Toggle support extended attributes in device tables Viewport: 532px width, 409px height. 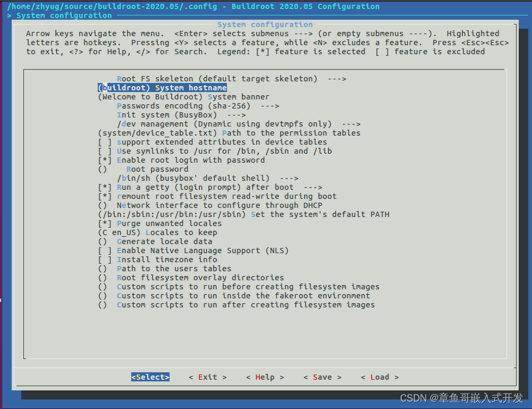click(x=213, y=142)
